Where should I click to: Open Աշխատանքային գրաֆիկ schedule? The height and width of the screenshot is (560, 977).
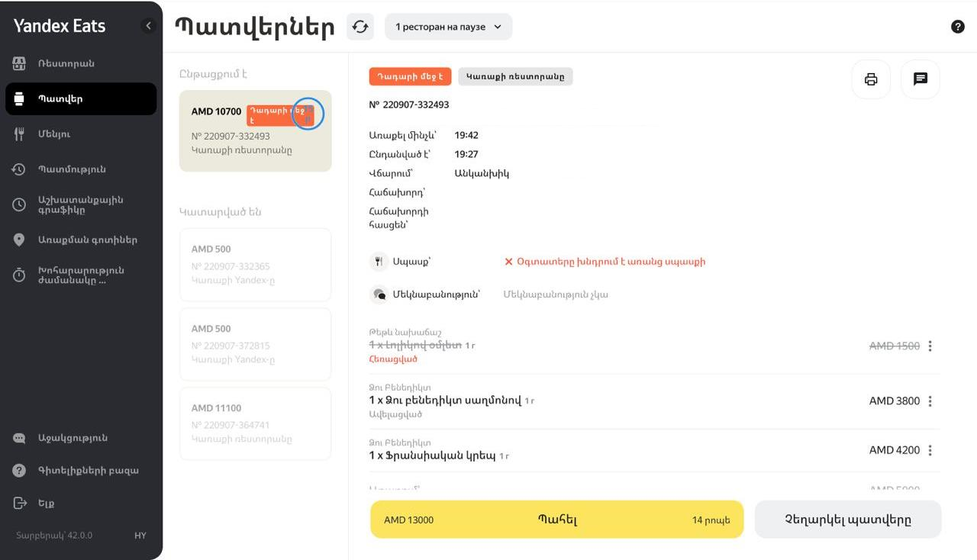coord(80,204)
